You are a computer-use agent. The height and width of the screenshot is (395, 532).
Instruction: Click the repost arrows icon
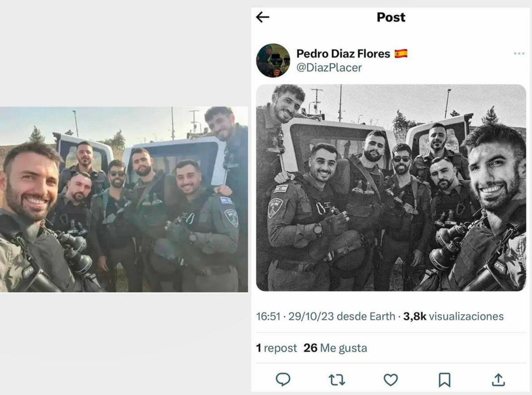[337, 379]
